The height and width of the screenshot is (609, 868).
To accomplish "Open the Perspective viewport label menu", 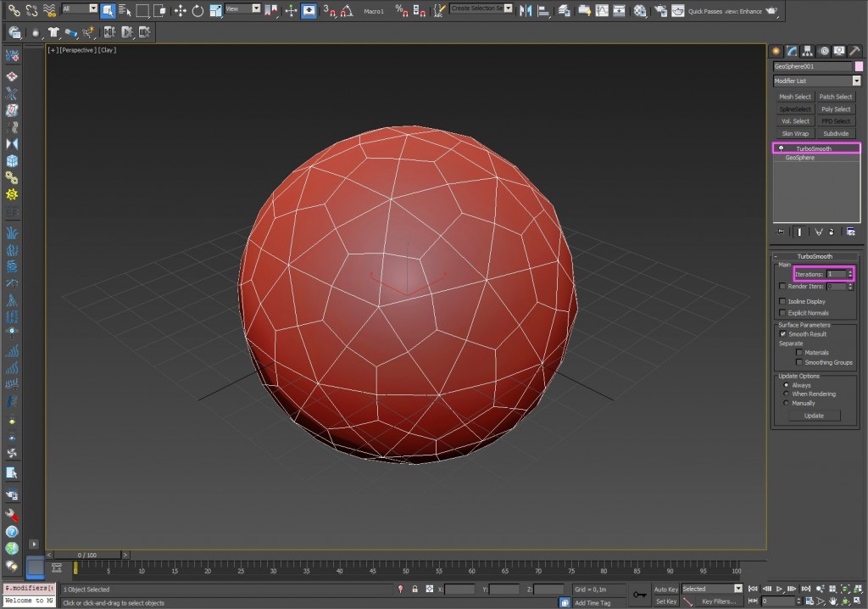I will click(79, 50).
